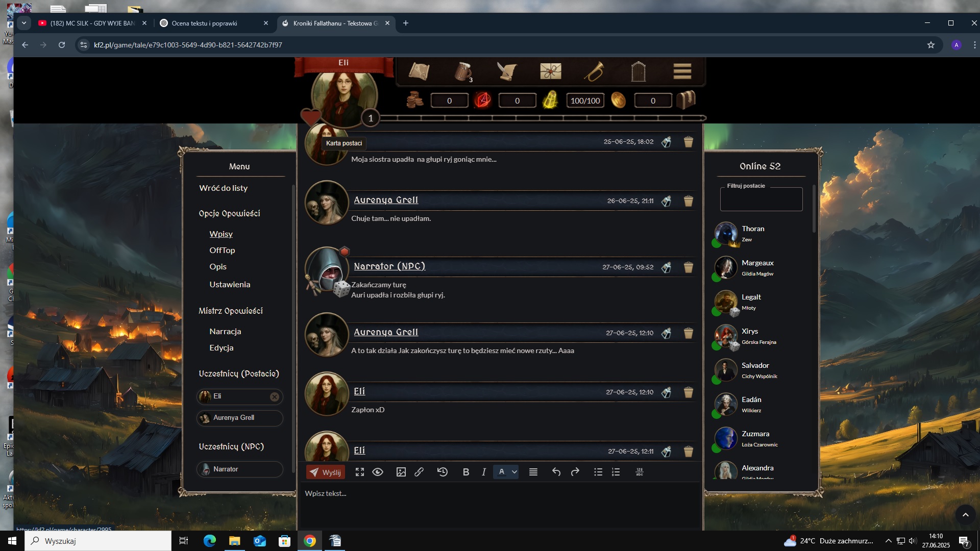Select Narrator NPC participant chip
This screenshot has height=551, width=980.
[239, 469]
